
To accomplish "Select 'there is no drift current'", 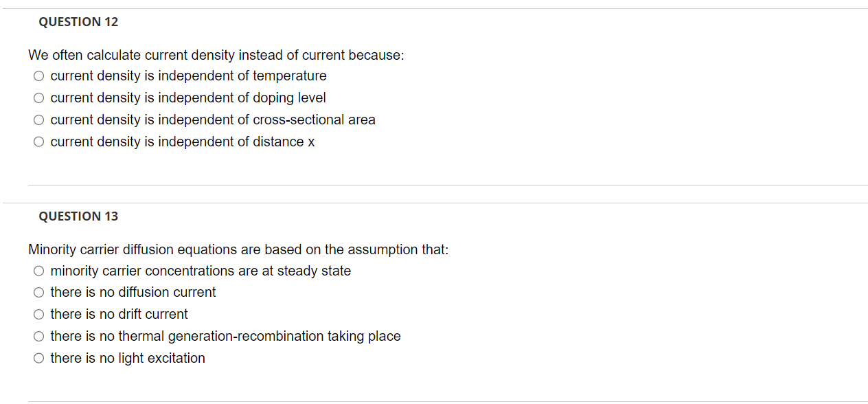I will pyautogui.click(x=38, y=314).
